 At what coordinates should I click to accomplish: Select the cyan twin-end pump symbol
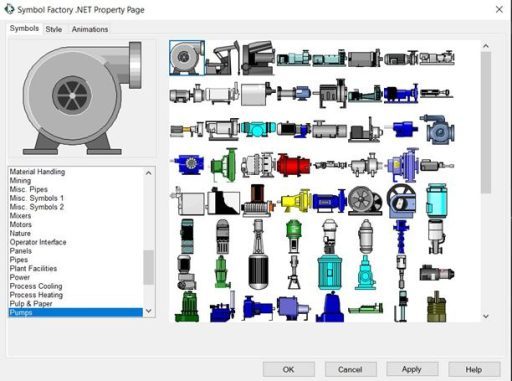(257, 129)
